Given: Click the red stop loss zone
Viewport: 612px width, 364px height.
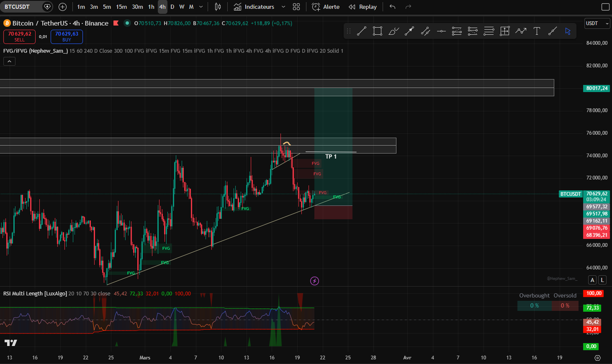Looking at the screenshot, I should pos(334,213).
